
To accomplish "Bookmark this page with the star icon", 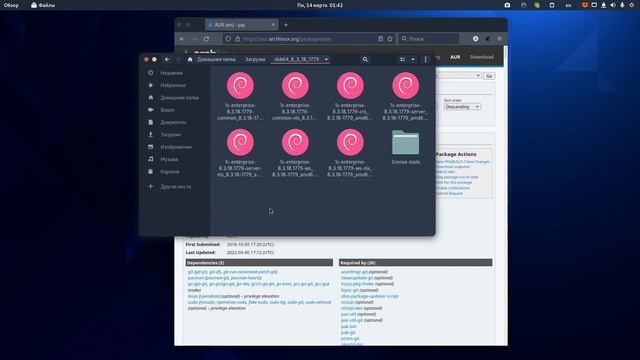I will click(x=390, y=39).
